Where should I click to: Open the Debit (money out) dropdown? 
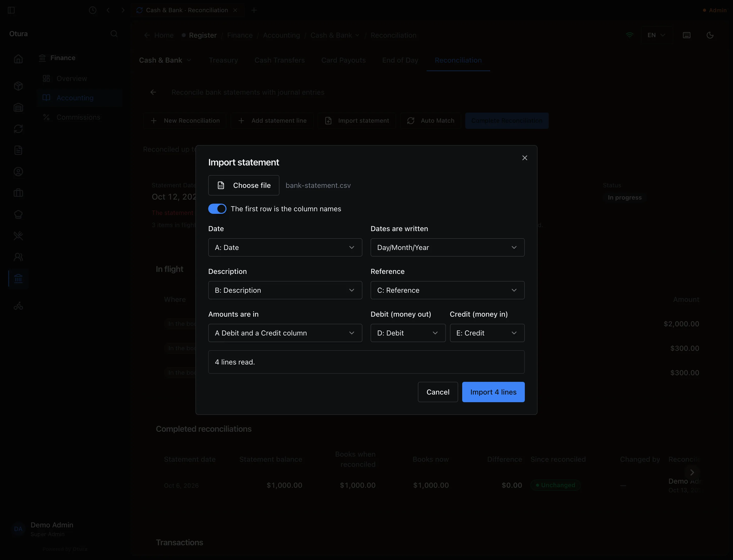point(408,333)
